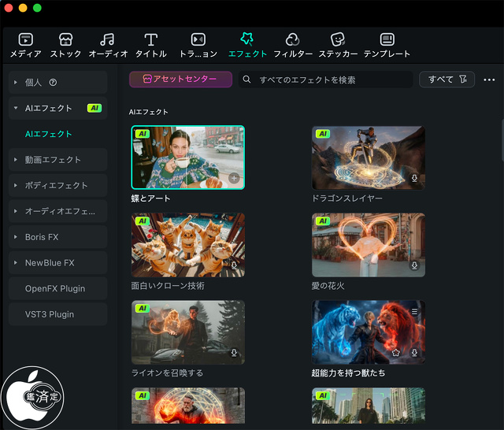Open the ステッカー stickers tab
This screenshot has height=430, width=504.
coord(338,46)
